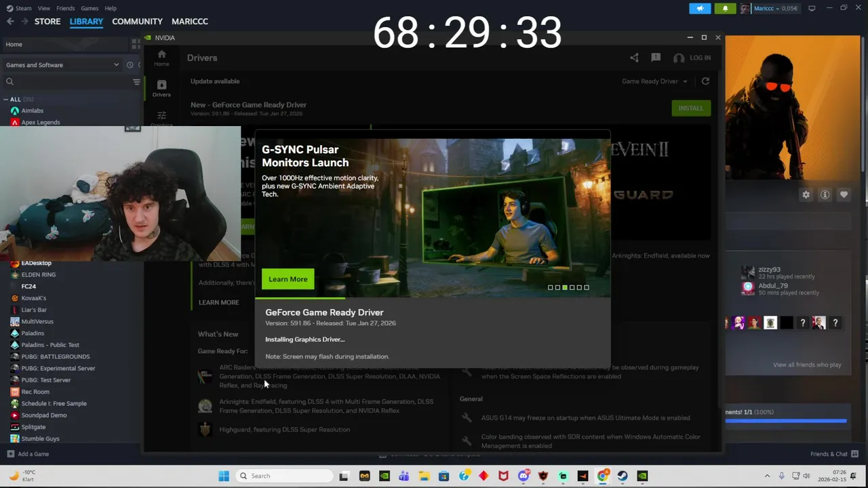868x488 pixels.
Task: Open game info icon in Steam
Action: [825, 195]
